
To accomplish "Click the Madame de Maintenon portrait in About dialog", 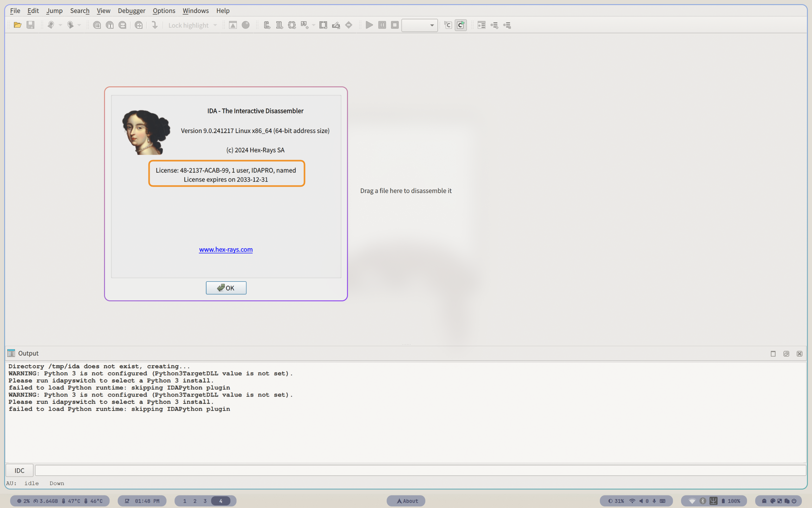I will tap(146, 132).
